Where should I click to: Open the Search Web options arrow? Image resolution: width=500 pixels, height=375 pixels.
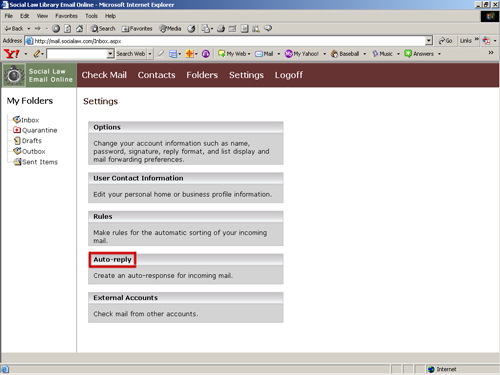point(150,54)
